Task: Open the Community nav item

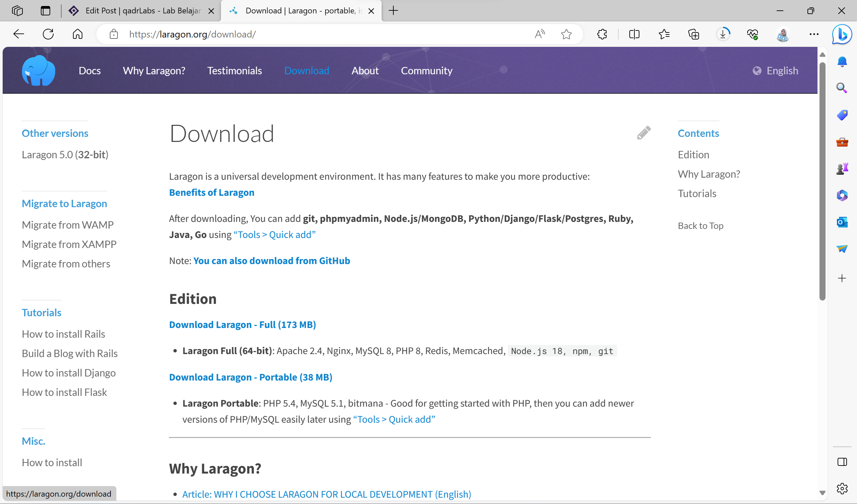Action: click(x=426, y=71)
